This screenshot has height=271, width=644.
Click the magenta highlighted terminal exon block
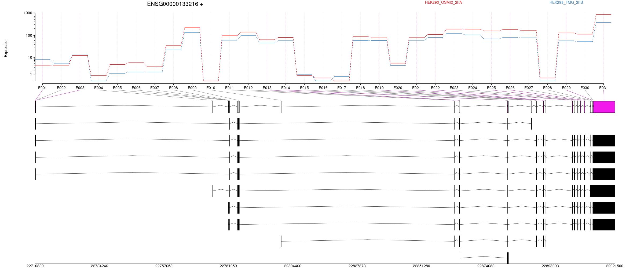coord(604,107)
